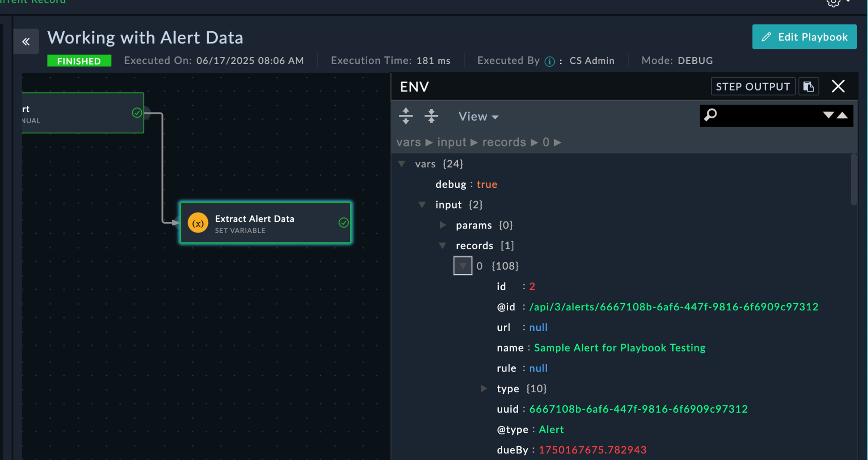Click the dueBy timestamp value
Image resolution: width=868 pixels, height=460 pixels.
point(592,450)
